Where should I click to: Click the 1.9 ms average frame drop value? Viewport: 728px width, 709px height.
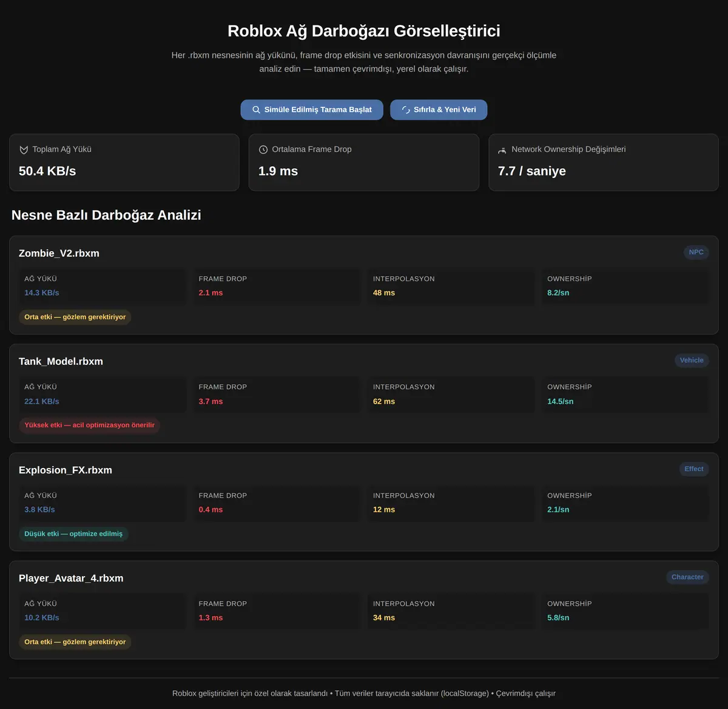click(x=278, y=171)
